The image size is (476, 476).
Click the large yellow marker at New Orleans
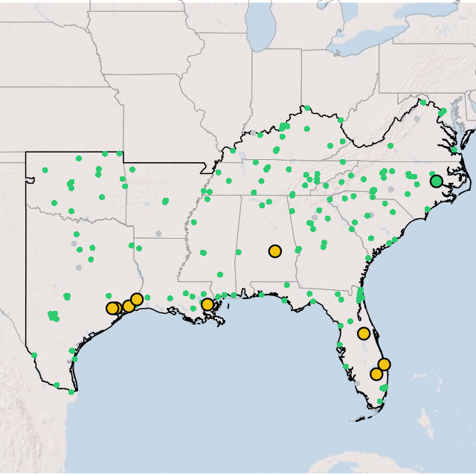click(x=208, y=304)
